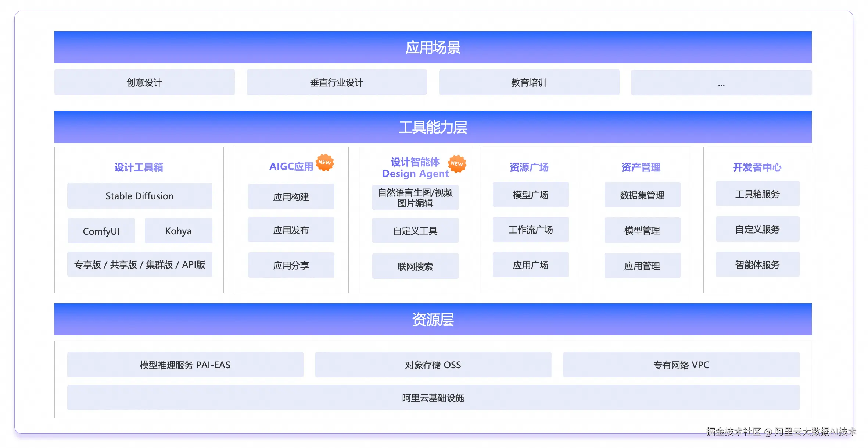Click the ComfyUI tool box
The height and width of the screenshot is (448, 868).
coord(101,231)
